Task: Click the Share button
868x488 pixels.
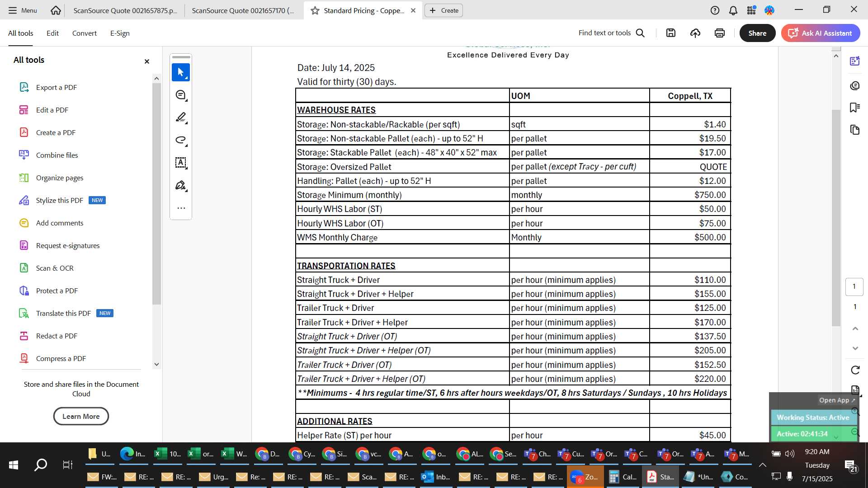Action: [x=757, y=33]
